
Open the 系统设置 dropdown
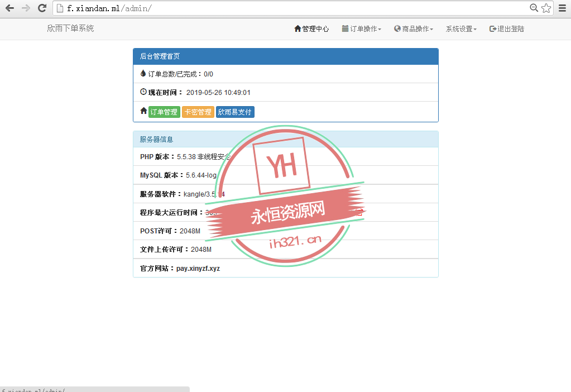pos(460,28)
